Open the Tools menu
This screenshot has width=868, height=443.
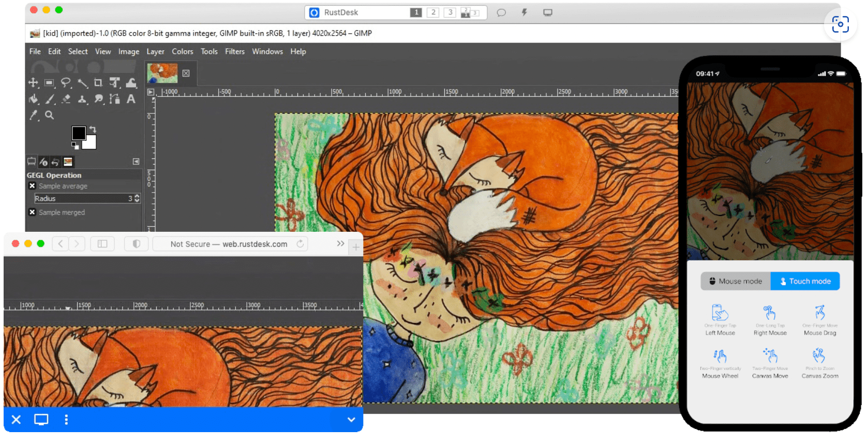(209, 51)
